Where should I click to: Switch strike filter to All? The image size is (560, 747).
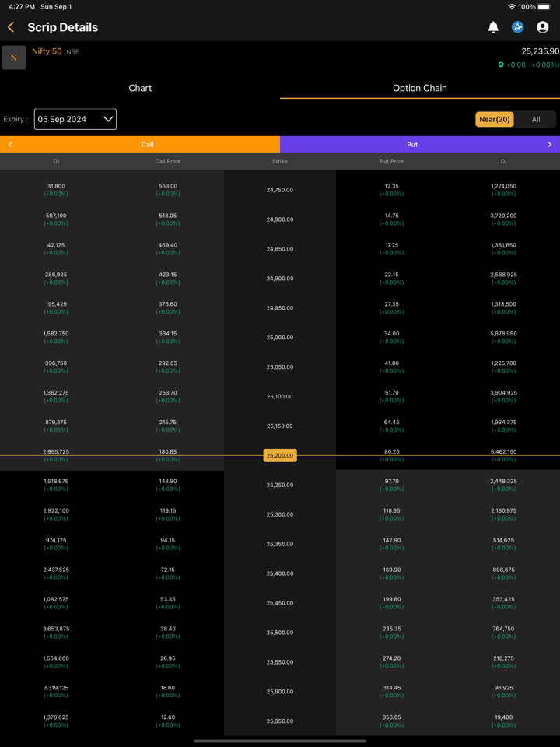pyautogui.click(x=536, y=119)
